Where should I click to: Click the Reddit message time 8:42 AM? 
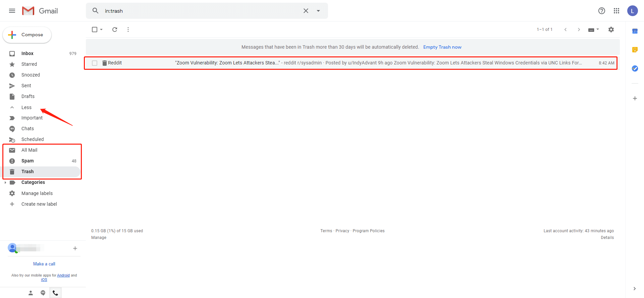point(606,63)
